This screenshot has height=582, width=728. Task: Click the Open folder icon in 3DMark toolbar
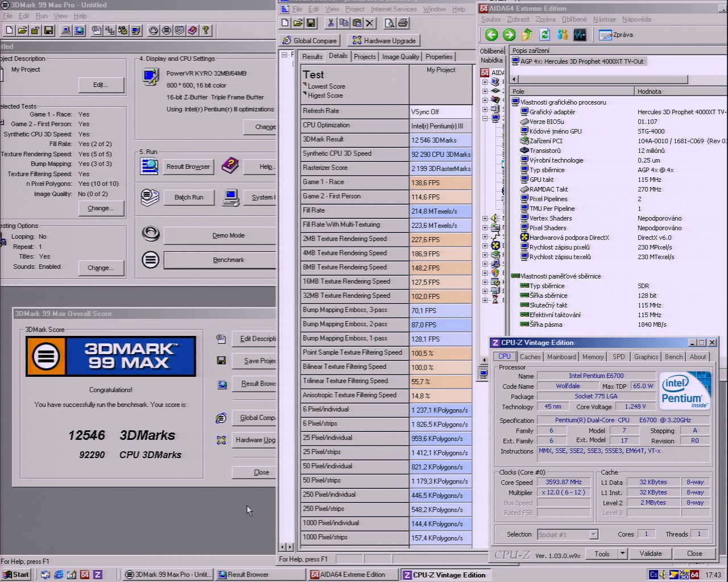pyautogui.click(x=23, y=30)
